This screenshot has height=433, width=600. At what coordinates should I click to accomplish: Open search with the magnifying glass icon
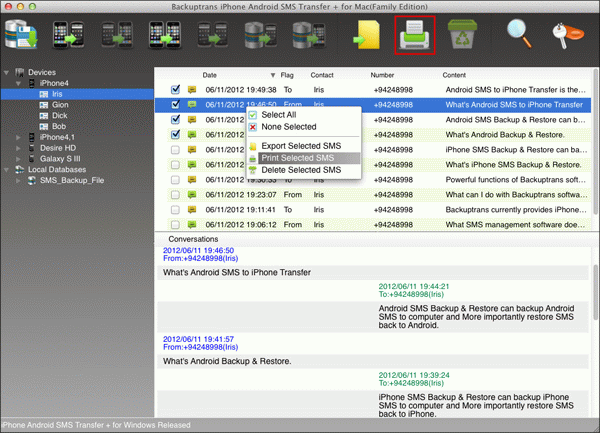tap(519, 34)
